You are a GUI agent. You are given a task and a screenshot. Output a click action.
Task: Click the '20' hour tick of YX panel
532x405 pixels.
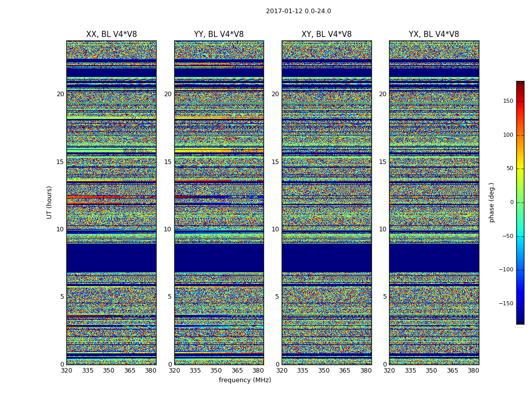pos(383,94)
